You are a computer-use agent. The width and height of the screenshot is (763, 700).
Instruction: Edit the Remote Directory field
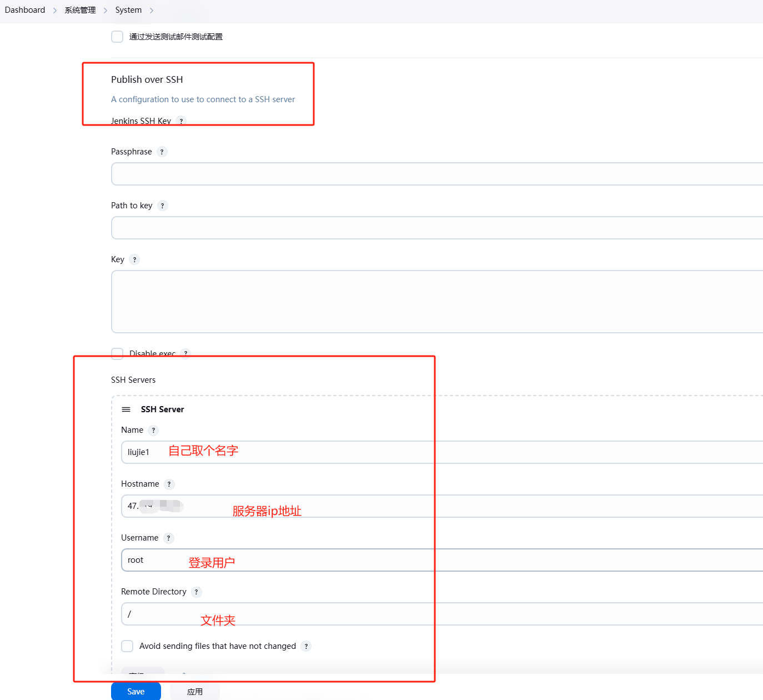442,614
